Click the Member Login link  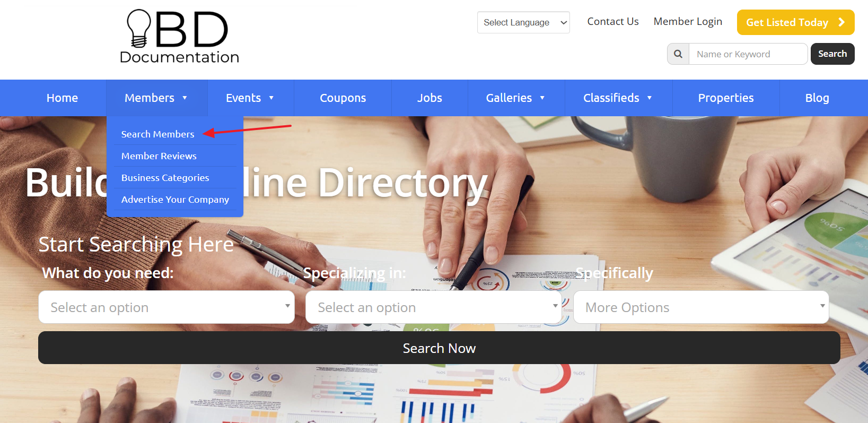688,22
